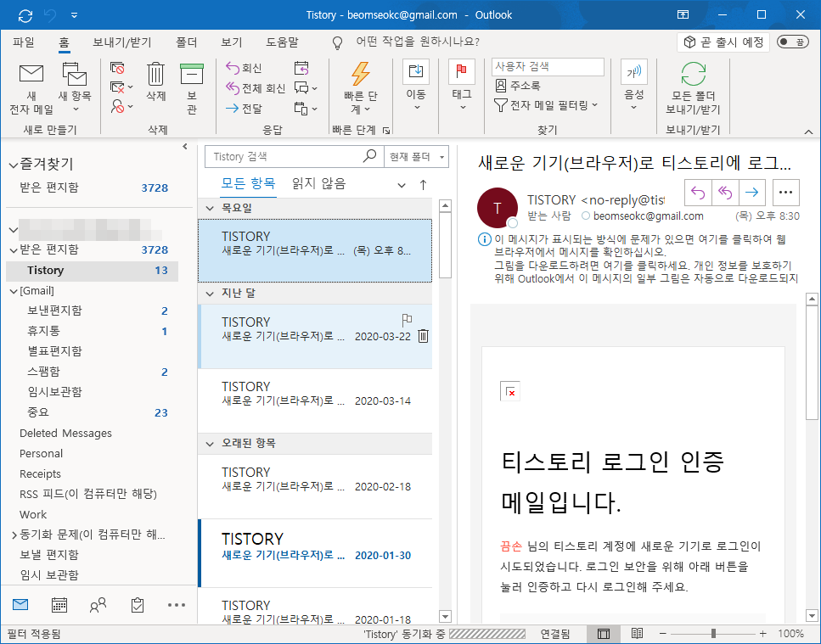The width and height of the screenshot is (821, 644).
Task: Select reading view button in status bar
Action: pyautogui.click(x=637, y=634)
